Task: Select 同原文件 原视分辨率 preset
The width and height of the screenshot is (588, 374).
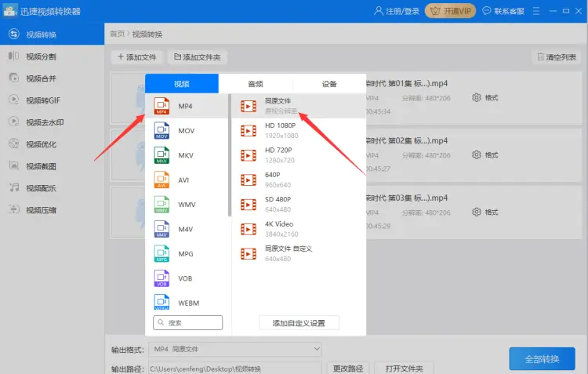Action: point(299,106)
